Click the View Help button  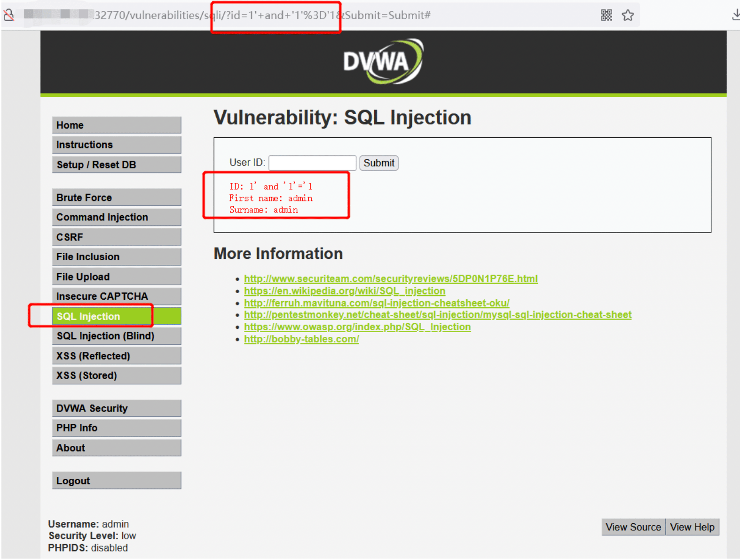(692, 527)
